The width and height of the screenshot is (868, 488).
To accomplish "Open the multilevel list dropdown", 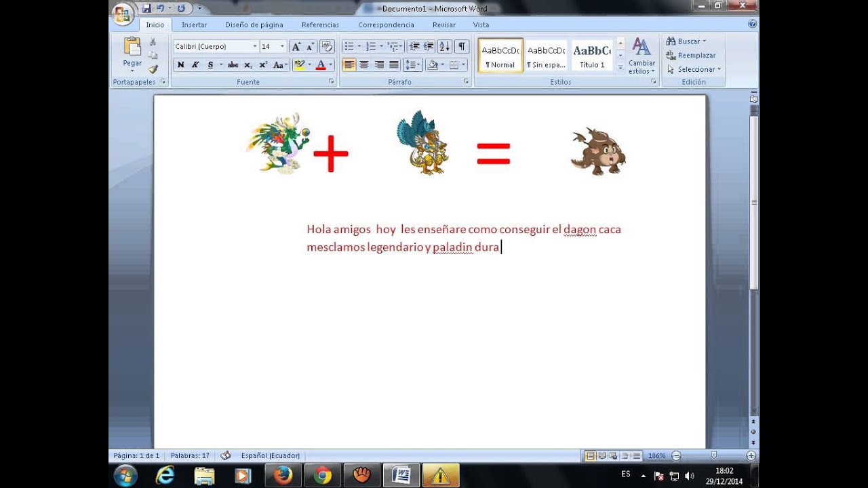I will [x=401, y=46].
